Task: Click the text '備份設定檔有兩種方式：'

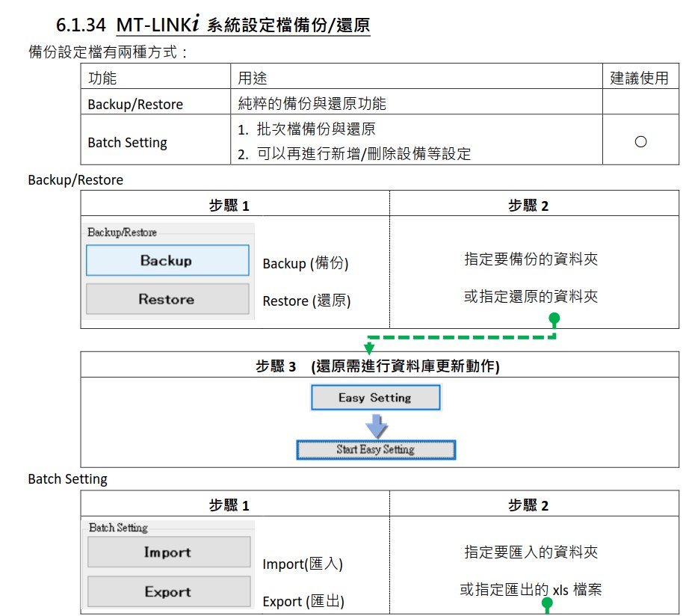Action: click(x=108, y=52)
